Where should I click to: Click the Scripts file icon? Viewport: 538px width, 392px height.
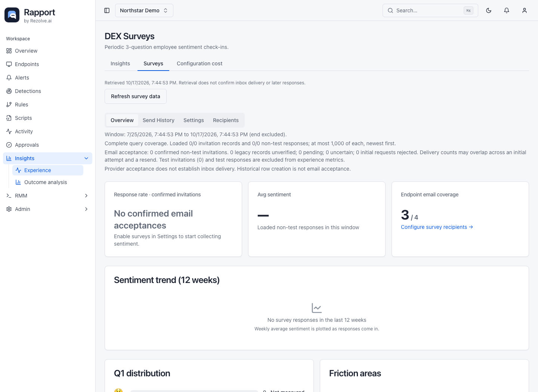pyautogui.click(x=9, y=118)
